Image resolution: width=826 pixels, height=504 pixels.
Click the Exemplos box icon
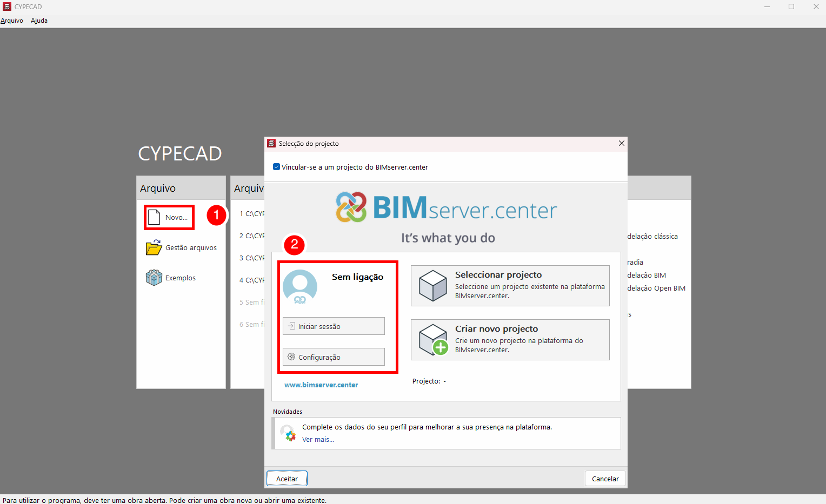154,278
